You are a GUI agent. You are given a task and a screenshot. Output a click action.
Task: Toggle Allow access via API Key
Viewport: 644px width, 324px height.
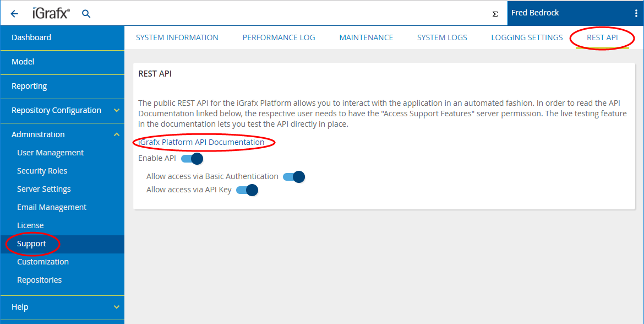[x=247, y=190]
